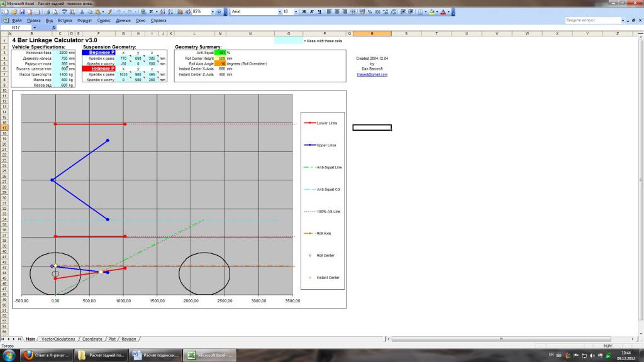Viewport: 644px width, 362px height.
Task: Open the Формат menu
Action: click(84, 21)
